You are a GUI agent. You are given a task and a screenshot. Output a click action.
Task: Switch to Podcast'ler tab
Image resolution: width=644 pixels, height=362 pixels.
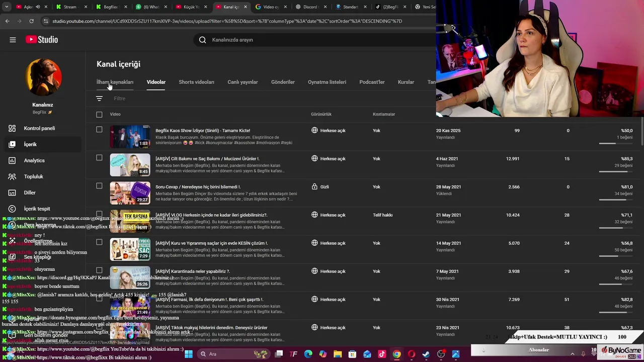click(372, 82)
